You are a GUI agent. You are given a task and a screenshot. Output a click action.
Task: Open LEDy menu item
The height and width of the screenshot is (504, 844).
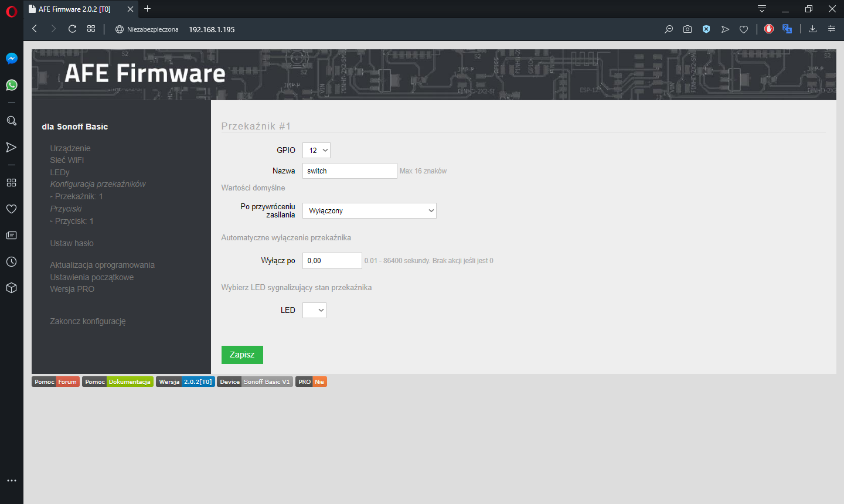[x=60, y=172]
